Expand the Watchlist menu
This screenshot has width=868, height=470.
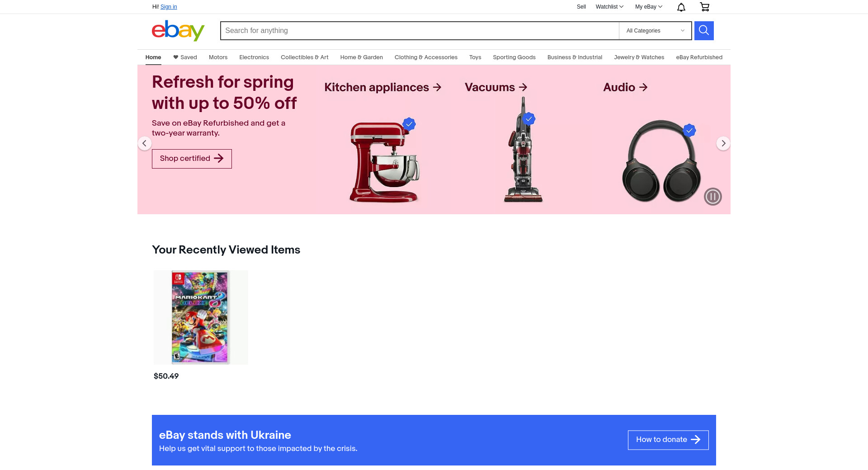[x=609, y=7]
